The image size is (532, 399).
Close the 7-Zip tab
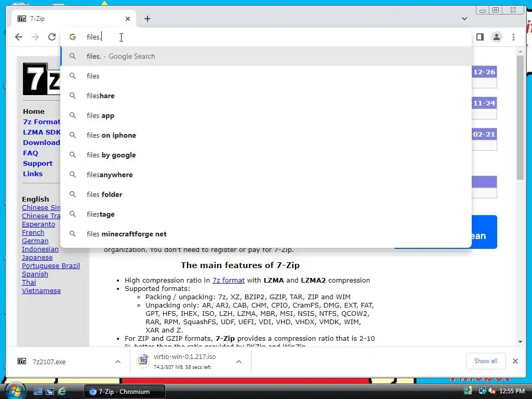pos(128,19)
